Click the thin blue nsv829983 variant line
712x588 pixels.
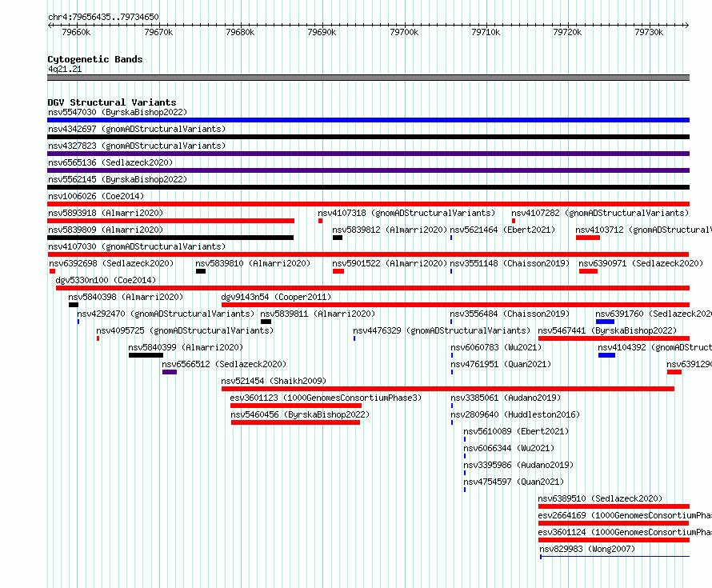[615, 557]
